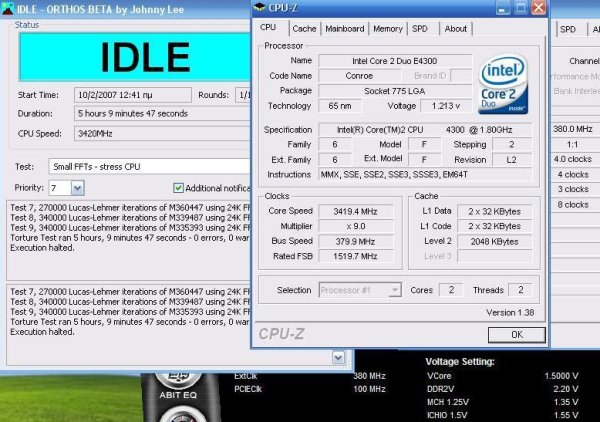600x422 pixels.
Task: Switch to the About tab
Action: point(455,29)
